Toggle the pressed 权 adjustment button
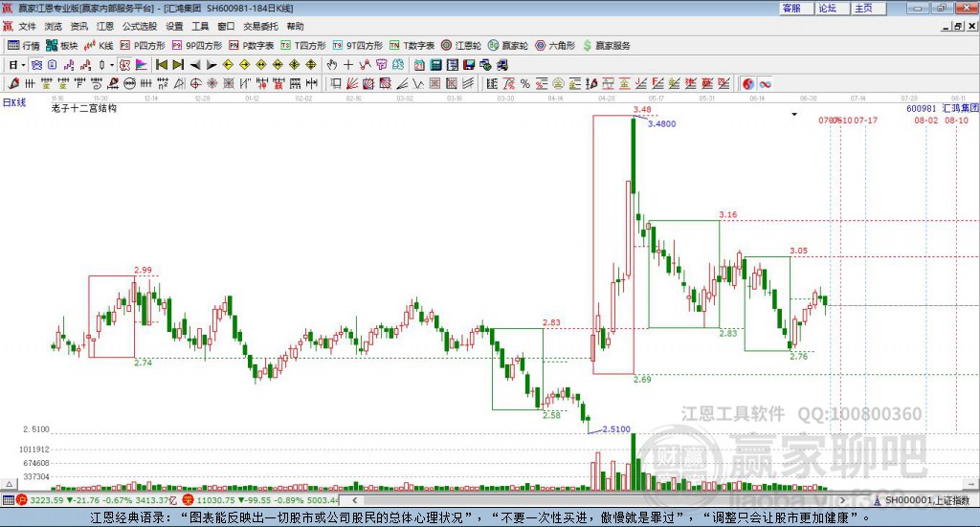The width and height of the screenshot is (980, 527). click(x=125, y=65)
